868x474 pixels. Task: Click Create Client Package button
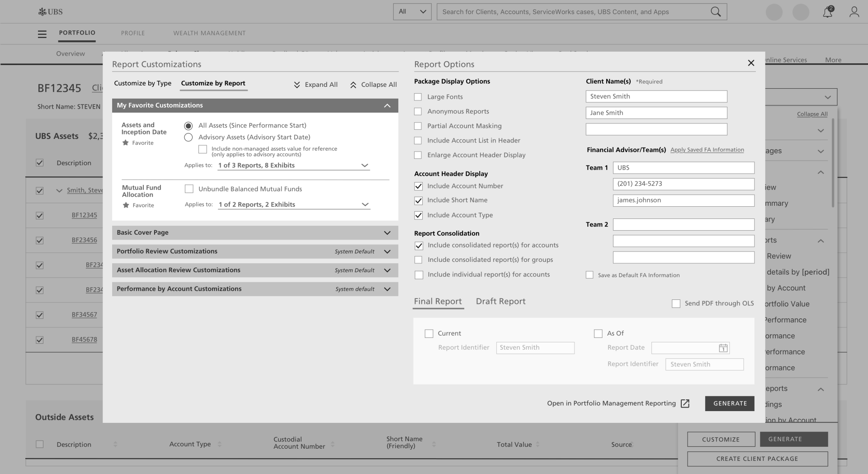coord(757,459)
